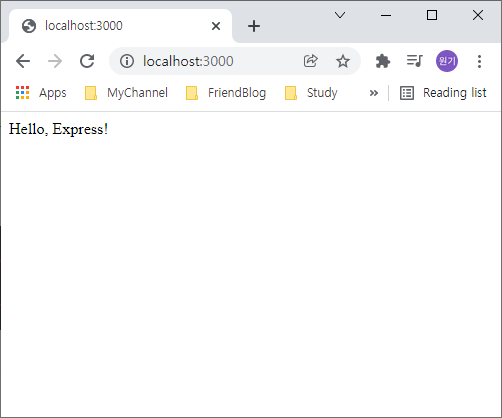Select the localhost:3000 tab
502x418 pixels.
point(120,26)
